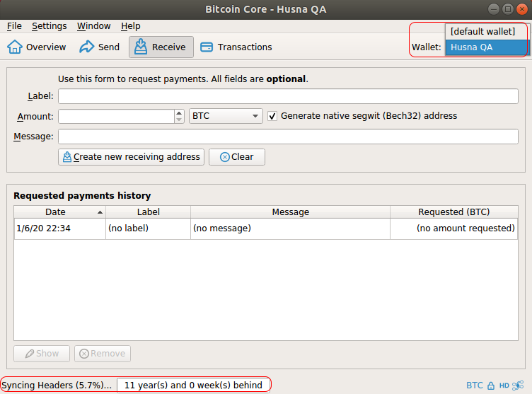
Task: Open the Window menu
Action: click(93, 26)
